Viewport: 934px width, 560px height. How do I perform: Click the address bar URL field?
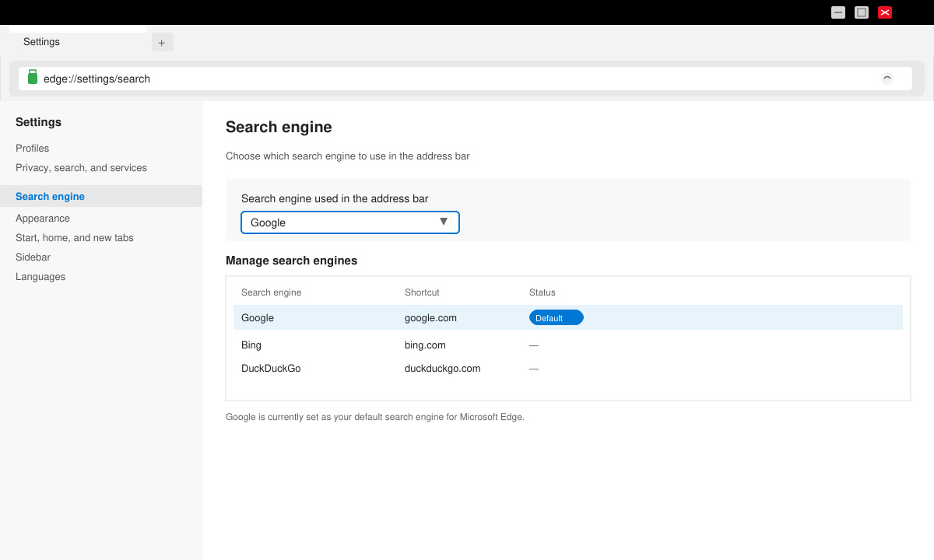pyautogui.click(x=465, y=79)
